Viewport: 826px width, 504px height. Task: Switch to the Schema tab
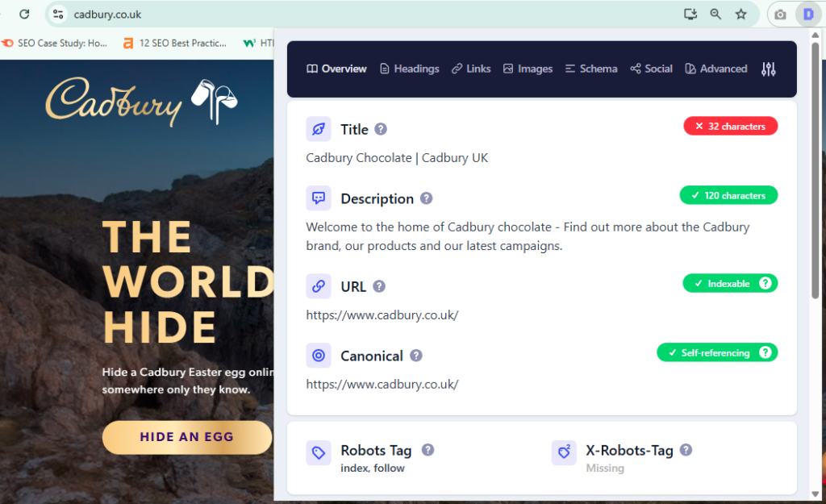(x=591, y=69)
